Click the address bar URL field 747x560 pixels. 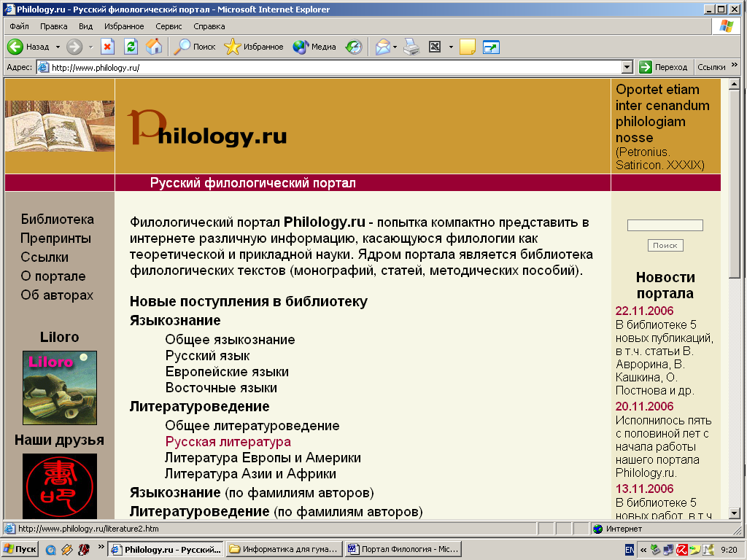click(x=329, y=67)
